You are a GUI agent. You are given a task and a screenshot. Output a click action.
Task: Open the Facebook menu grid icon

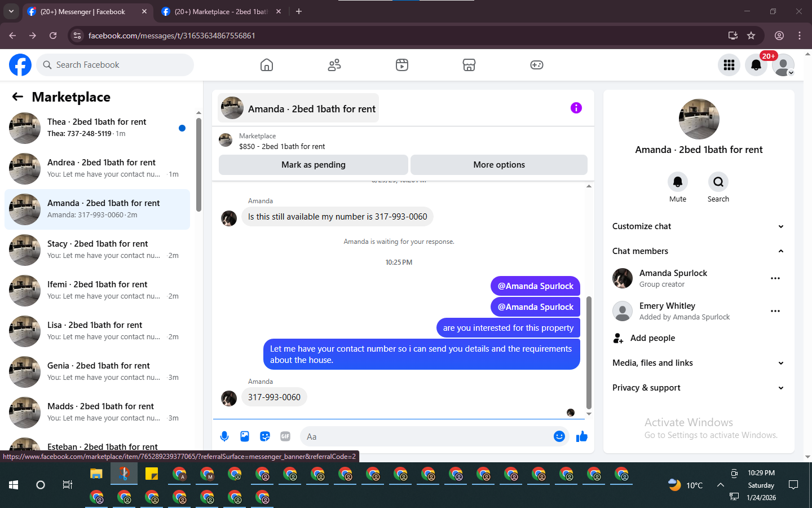[729, 65]
